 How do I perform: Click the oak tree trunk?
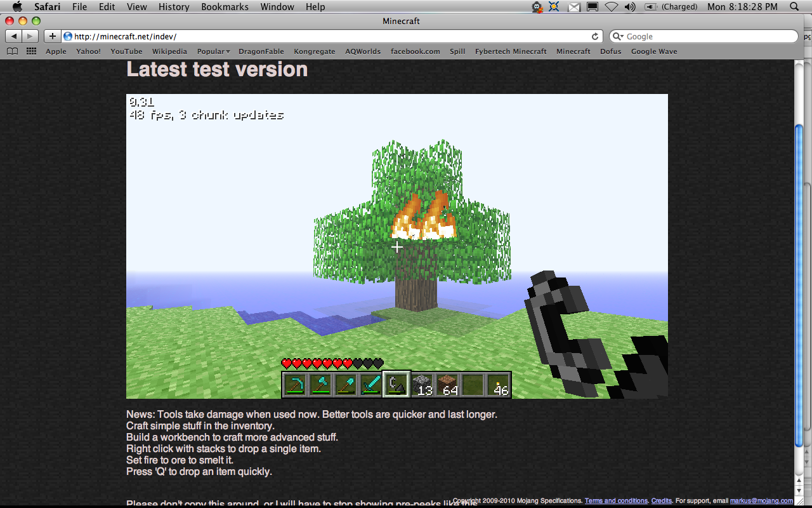(416, 293)
